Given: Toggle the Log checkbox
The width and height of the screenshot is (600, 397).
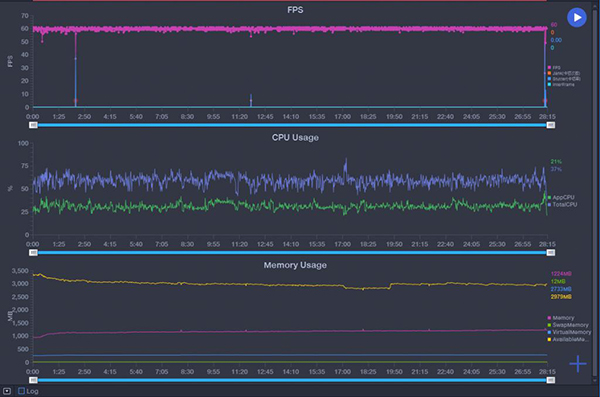Looking at the screenshot, I should (21, 391).
